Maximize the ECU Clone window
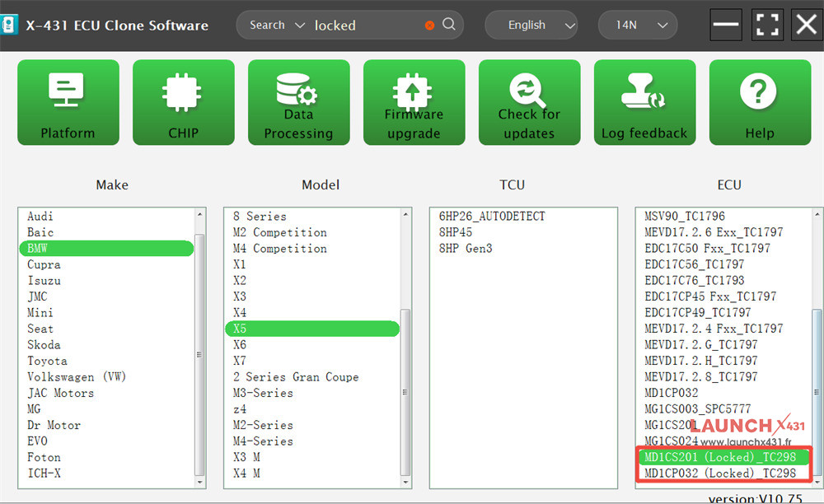 (767, 25)
